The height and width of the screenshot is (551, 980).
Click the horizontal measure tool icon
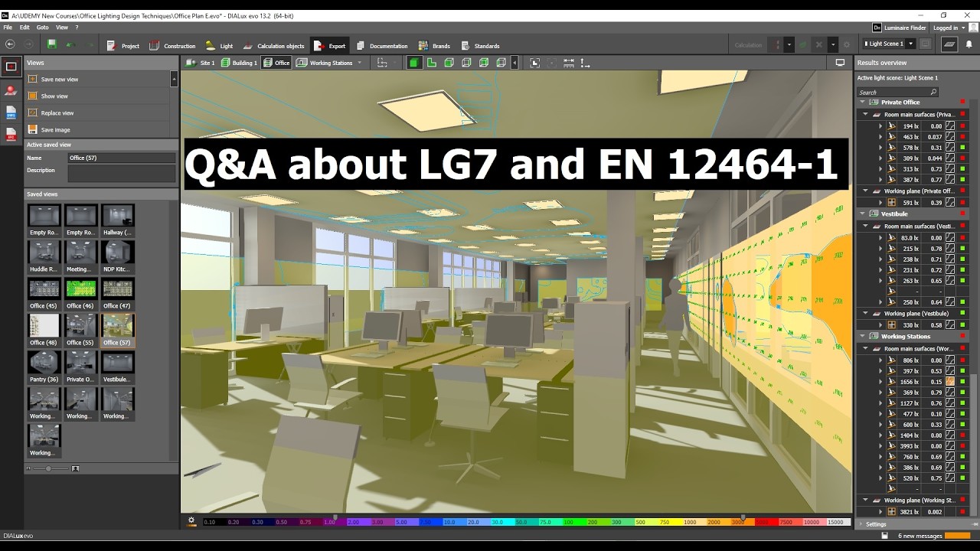click(569, 63)
